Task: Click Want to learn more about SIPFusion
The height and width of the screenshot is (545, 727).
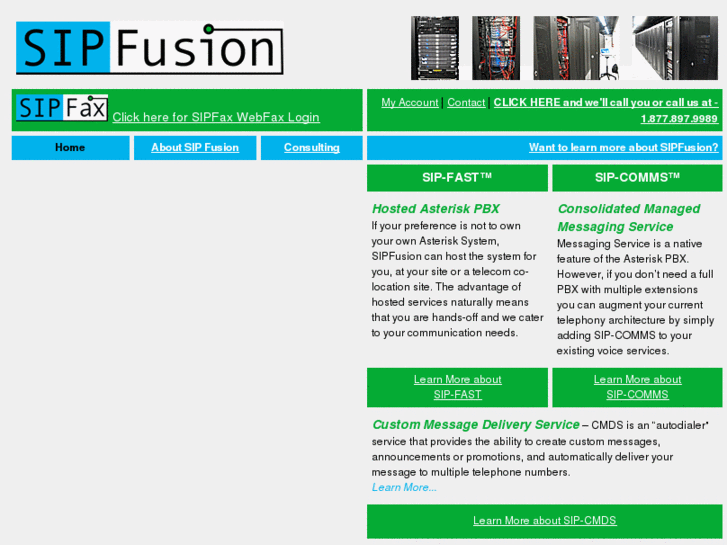Action: 624,147
